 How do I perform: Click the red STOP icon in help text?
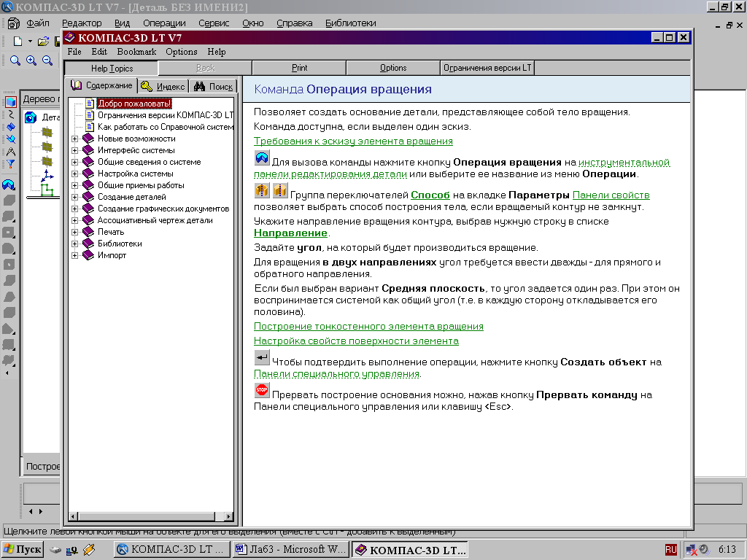pyautogui.click(x=262, y=390)
